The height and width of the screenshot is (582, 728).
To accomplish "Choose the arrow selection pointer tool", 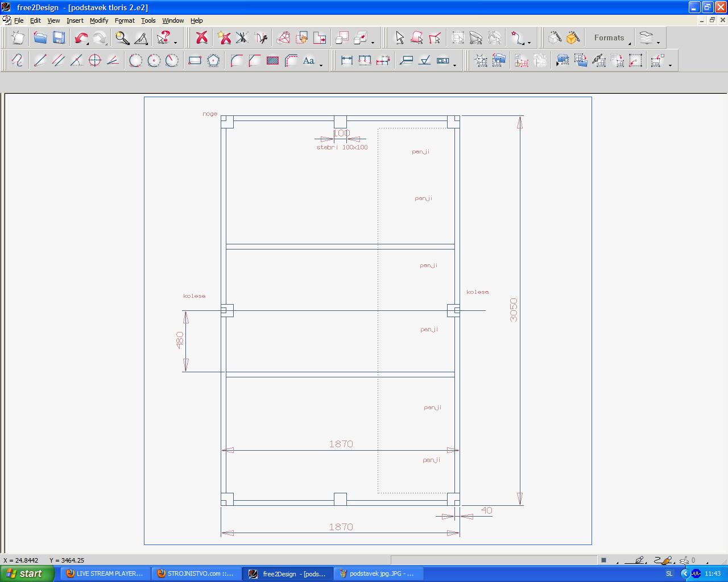I will pyautogui.click(x=399, y=38).
